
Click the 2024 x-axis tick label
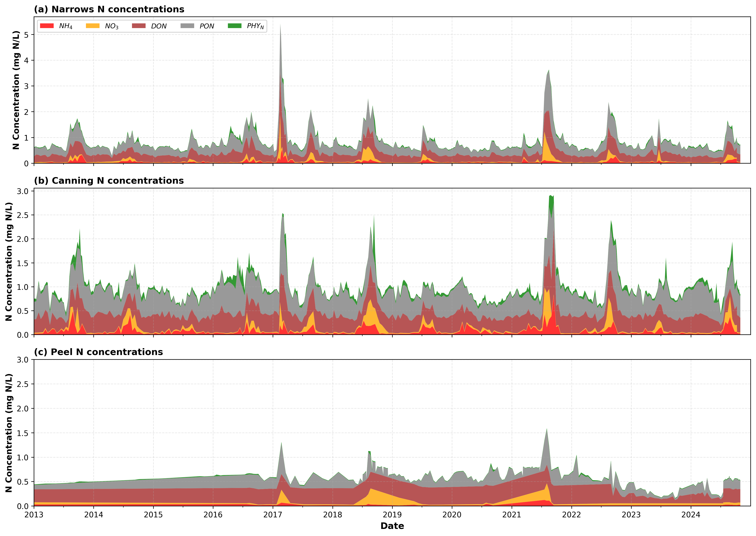click(691, 515)
